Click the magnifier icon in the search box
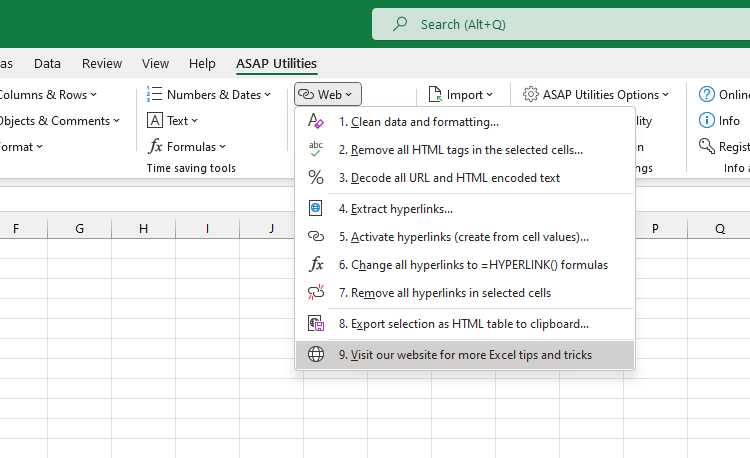The height and width of the screenshot is (458, 750). click(x=400, y=24)
